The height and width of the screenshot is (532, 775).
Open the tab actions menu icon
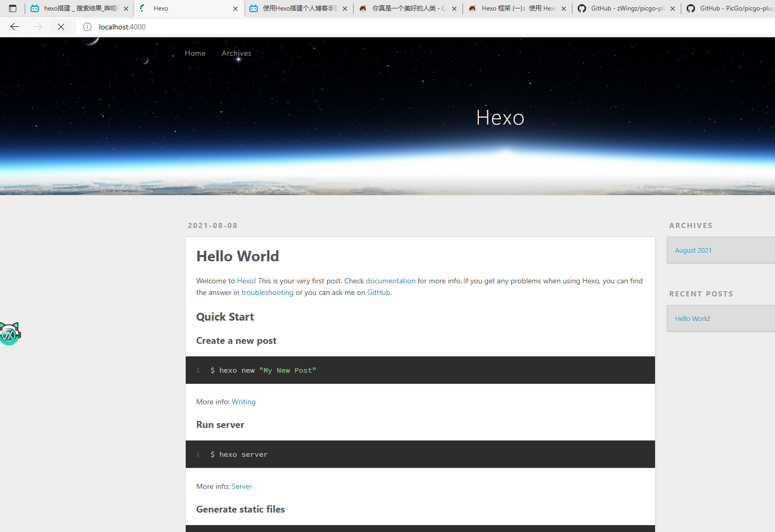coord(13,8)
